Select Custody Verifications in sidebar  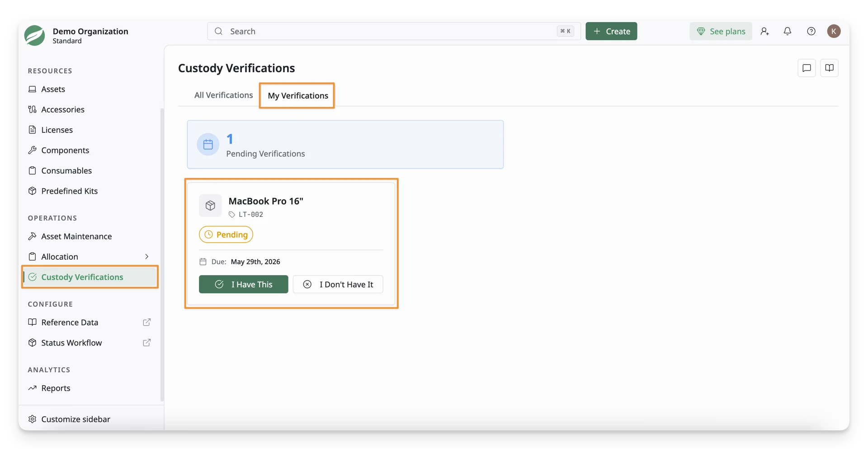[x=90, y=277]
